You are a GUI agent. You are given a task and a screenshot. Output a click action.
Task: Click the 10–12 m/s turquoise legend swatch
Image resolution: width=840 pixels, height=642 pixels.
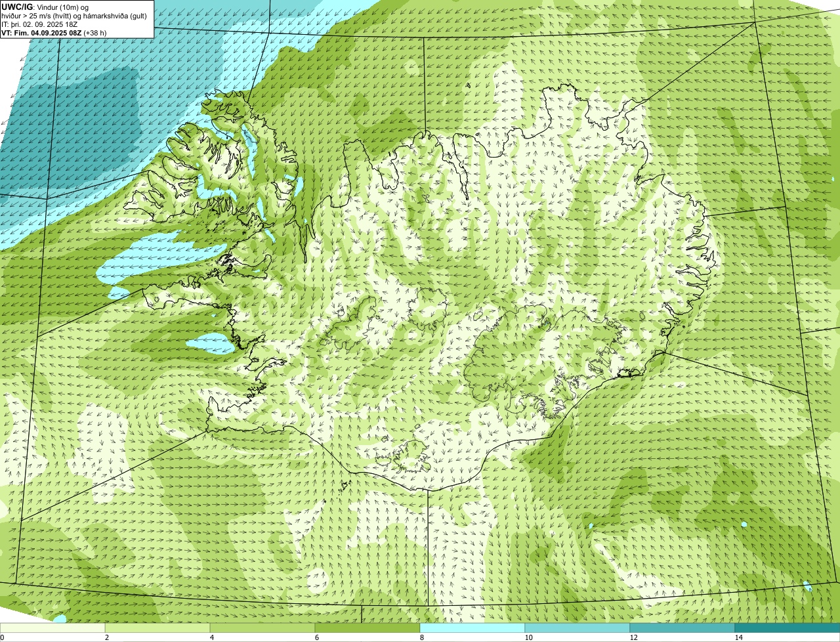pyautogui.click(x=577, y=628)
